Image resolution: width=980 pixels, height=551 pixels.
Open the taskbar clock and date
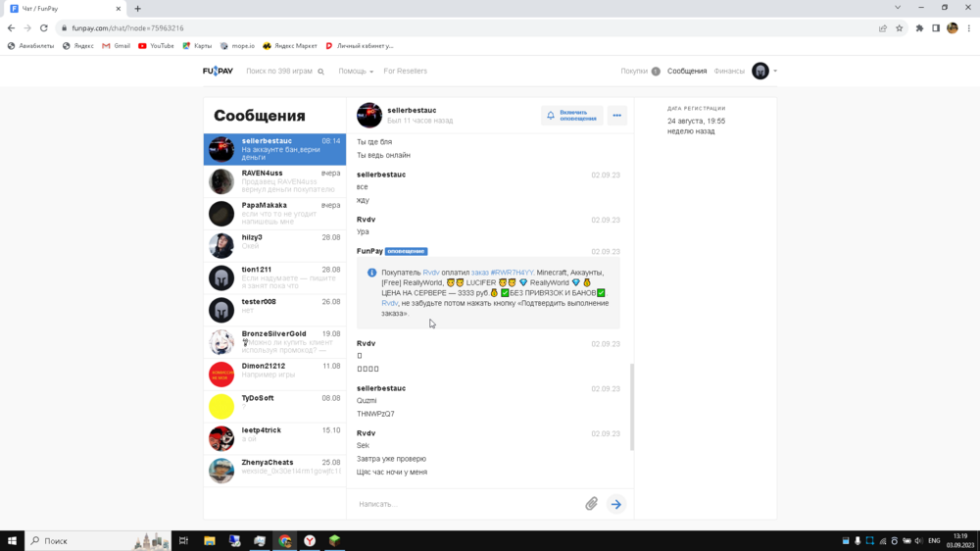tap(960, 540)
